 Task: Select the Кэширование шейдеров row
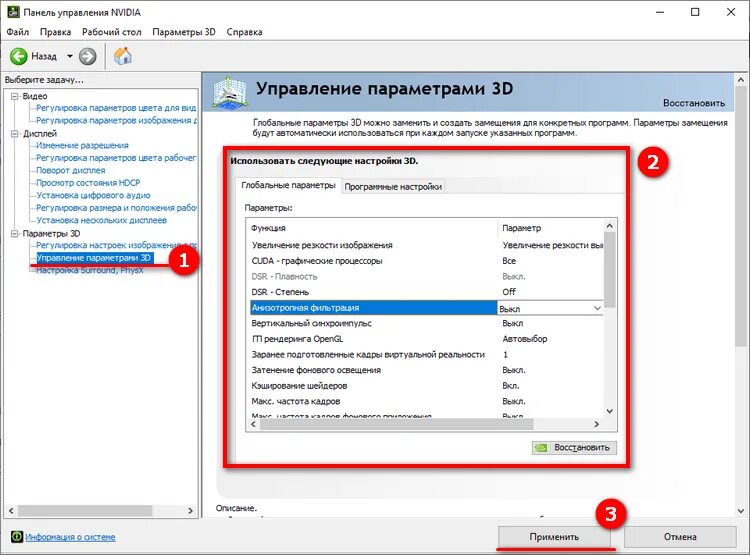tap(426, 386)
